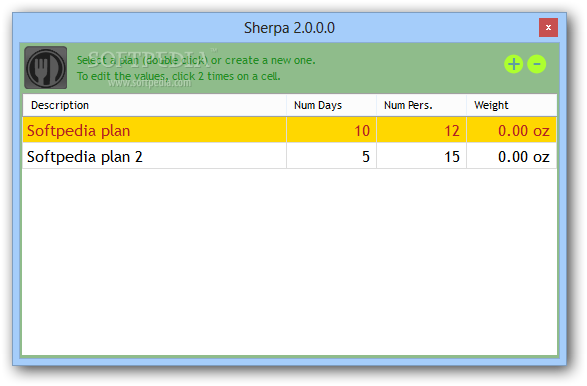Close the Sherpa window
This screenshot has height=386, width=587.
click(548, 27)
